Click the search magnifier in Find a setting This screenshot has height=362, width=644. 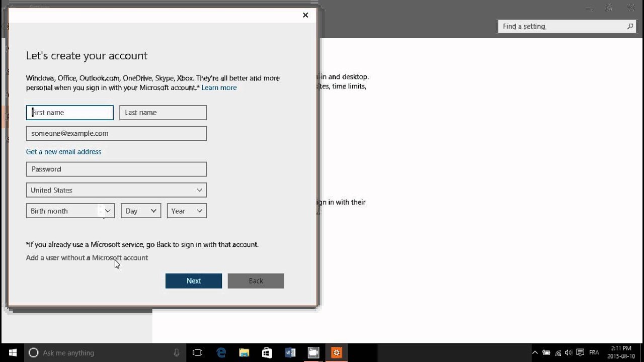click(x=630, y=26)
